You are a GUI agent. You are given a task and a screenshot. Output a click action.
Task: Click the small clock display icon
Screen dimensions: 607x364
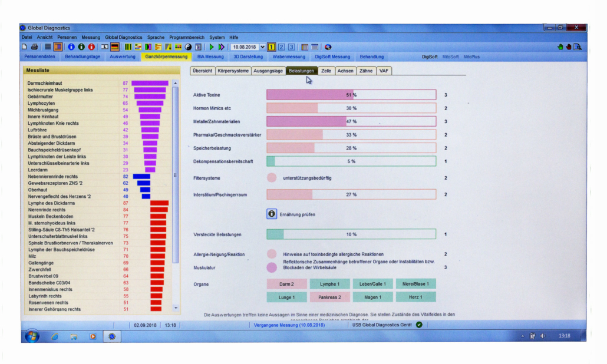click(x=104, y=47)
